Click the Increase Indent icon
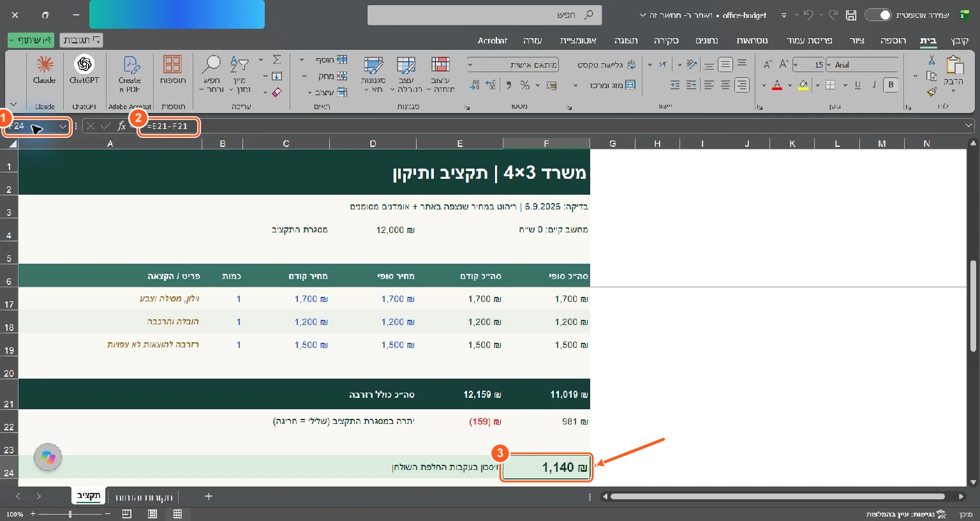The image size is (980, 521). pos(675,85)
